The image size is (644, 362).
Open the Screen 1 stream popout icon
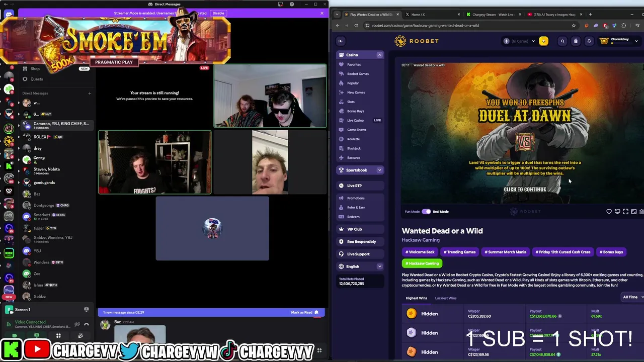pos(87,310)
